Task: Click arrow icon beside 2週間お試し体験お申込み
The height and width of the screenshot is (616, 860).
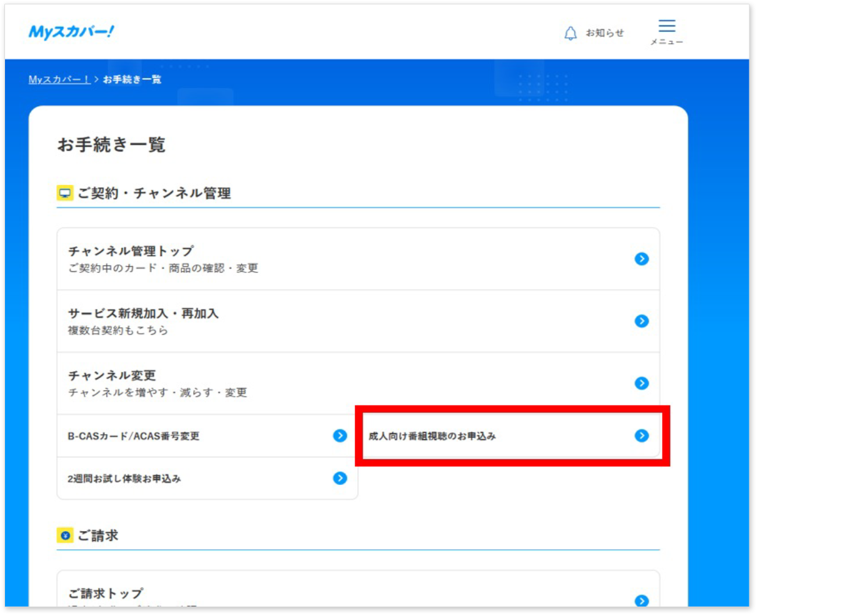Action: point(340,478)
